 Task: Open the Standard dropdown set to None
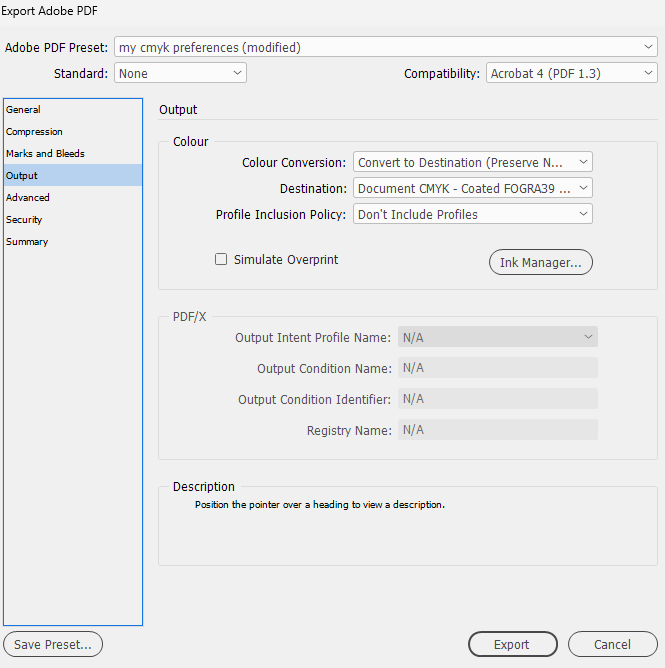[x=180, y=73]
